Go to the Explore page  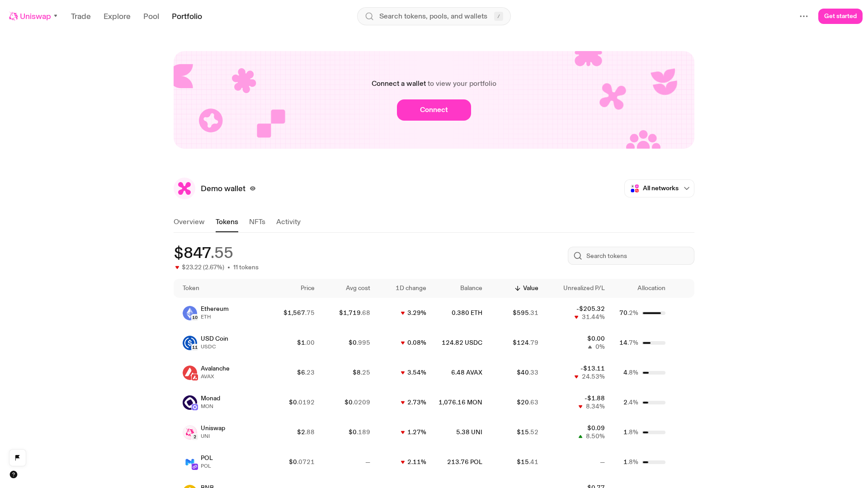coord(117,16)
